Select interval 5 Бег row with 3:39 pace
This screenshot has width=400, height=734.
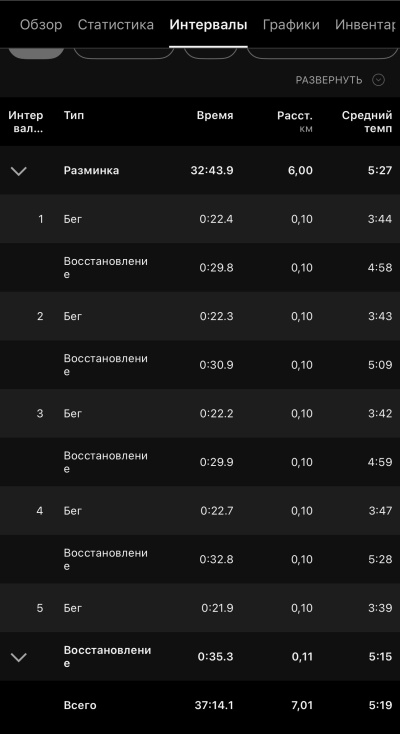pyautogui.click(x=200, y=608)
